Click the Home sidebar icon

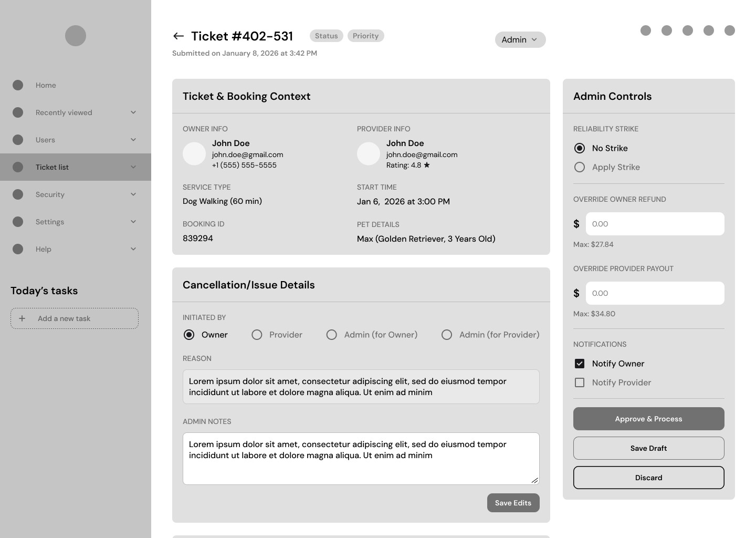(18, 85)
